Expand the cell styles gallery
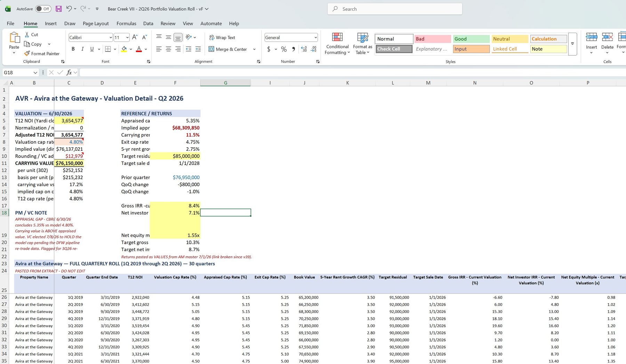The width and height of the screenshot is (626, 364). tap(572, 44)
